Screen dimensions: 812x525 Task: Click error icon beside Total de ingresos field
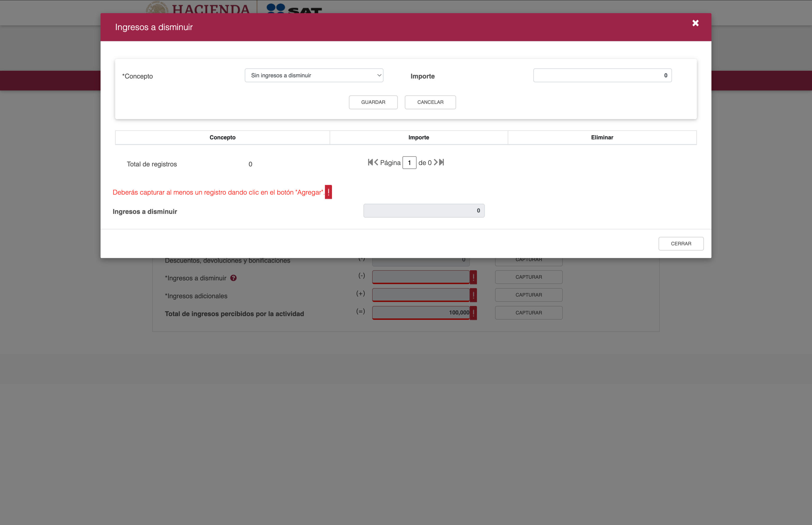(x=473, y=313)
